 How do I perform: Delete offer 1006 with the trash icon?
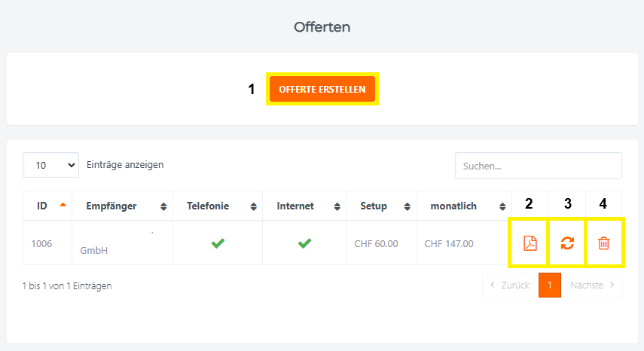pos(604,243)
